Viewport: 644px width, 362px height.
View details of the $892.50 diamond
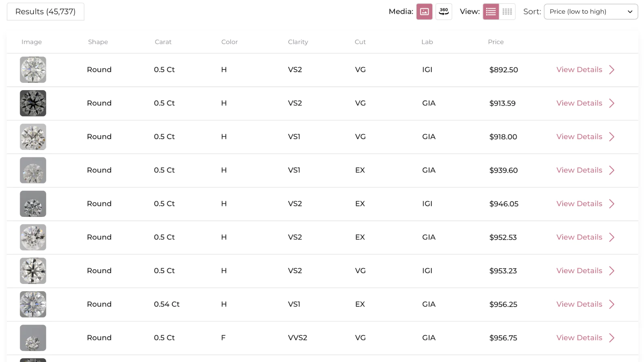[579, 70]
